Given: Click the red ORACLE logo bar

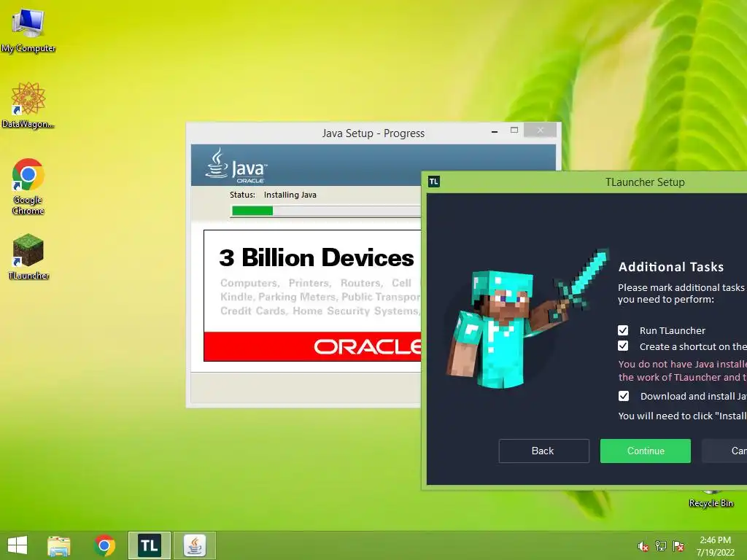Looking at the screenshot, I should pyautogui.click(x=312, y=346).
